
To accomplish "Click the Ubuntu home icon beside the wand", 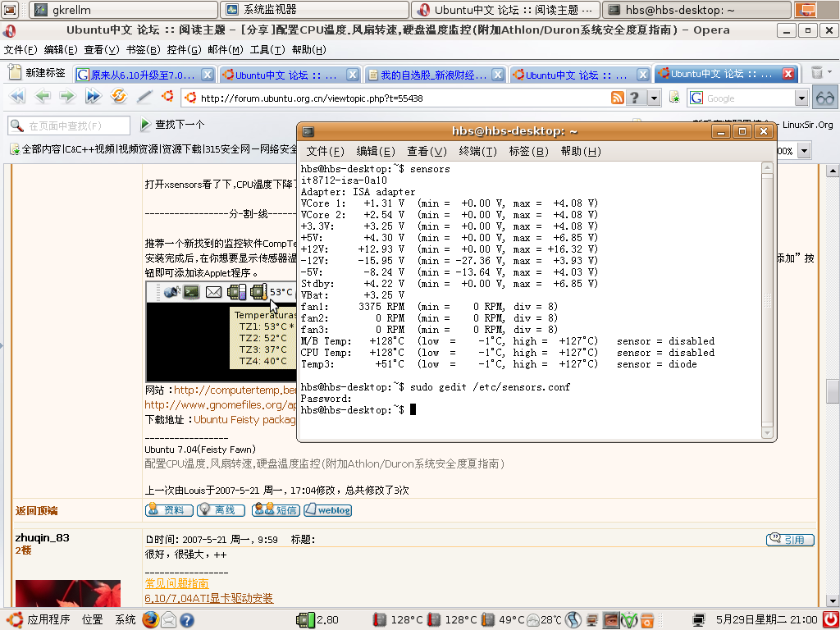I will 167,97.
